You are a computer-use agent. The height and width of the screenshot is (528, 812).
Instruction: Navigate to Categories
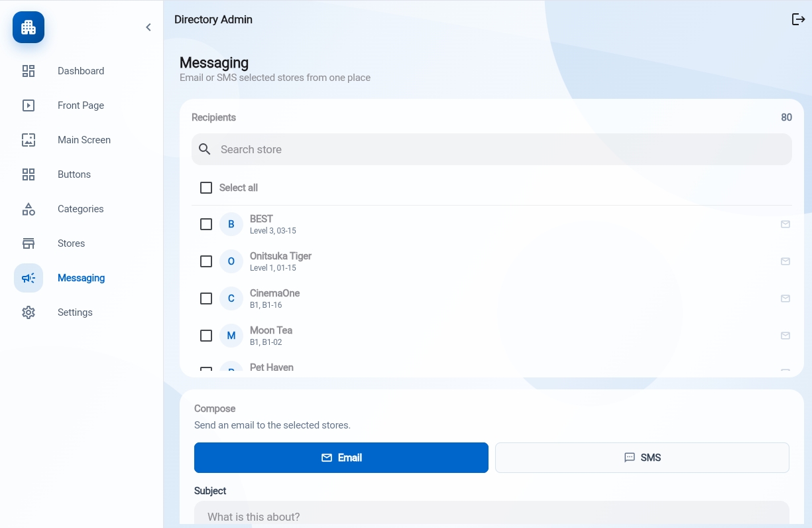[x=82, y=209]
